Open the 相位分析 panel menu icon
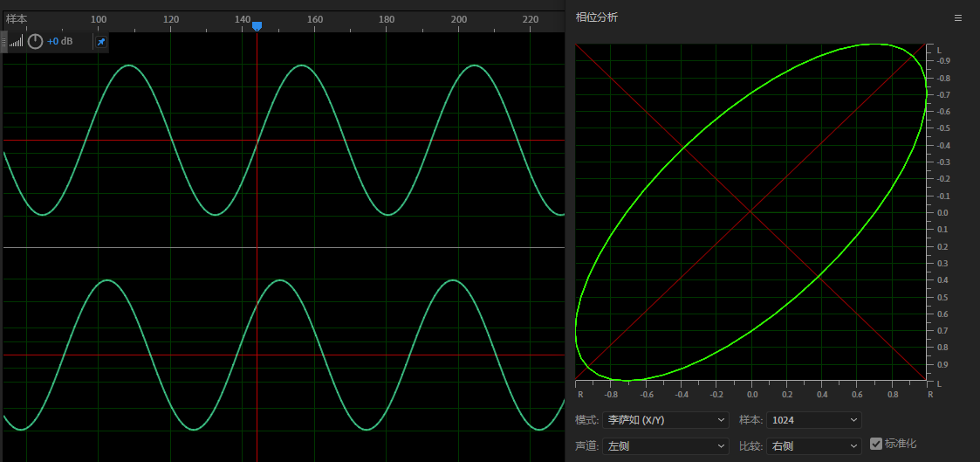The width and height of the screenshot is (980, 462). (957, 17)
